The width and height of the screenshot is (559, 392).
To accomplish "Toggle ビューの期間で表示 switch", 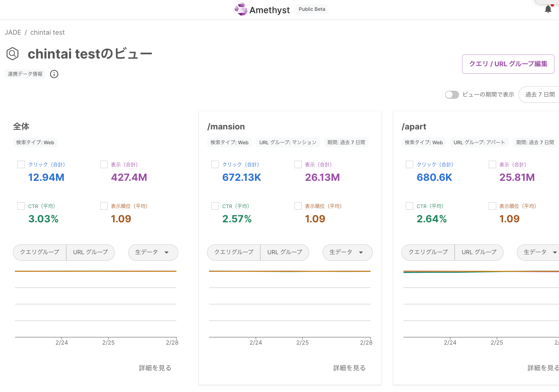I will click(x=452, y=95).
